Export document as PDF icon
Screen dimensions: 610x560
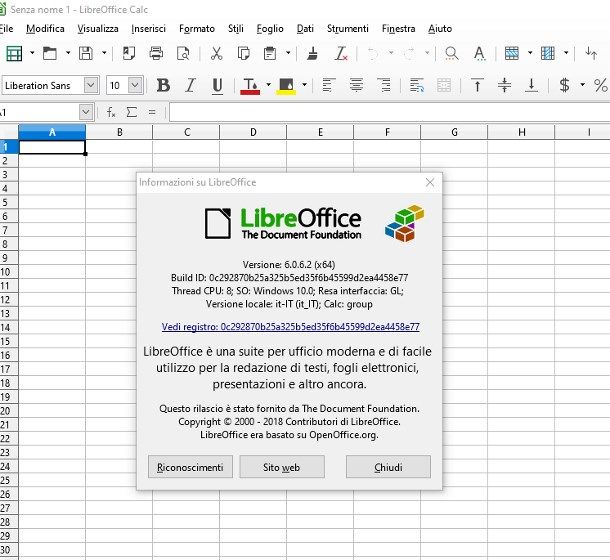pyautogui.click(x=128, y=53)
